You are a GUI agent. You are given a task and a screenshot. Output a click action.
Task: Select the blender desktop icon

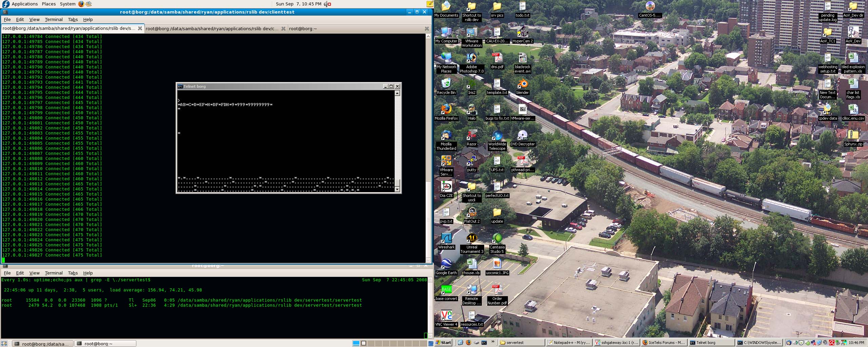click(x=522, y=86)
